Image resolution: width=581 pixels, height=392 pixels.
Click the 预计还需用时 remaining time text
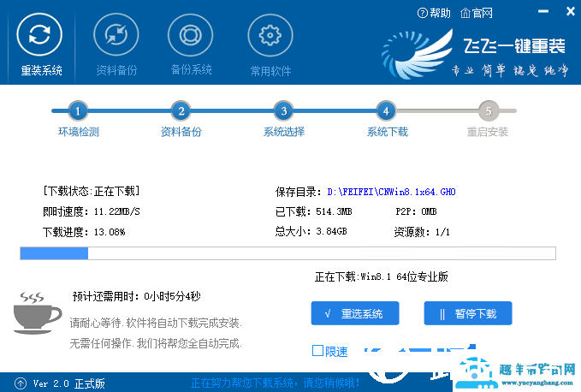136,296
